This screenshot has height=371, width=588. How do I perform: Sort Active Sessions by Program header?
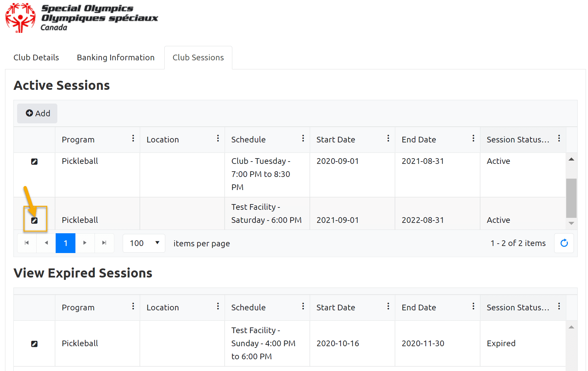tap(78, 140)
